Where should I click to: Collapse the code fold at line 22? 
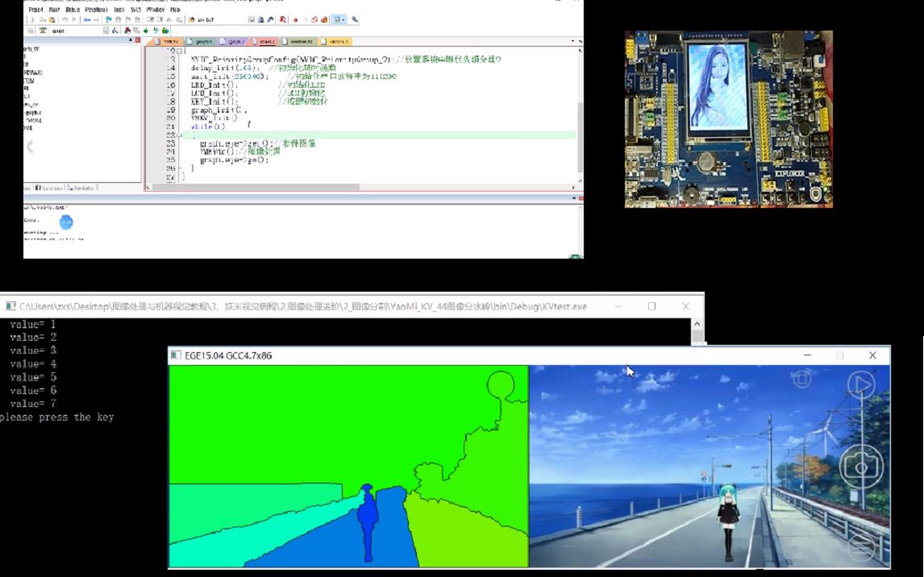pyautogui.click(x=179, y=135)
